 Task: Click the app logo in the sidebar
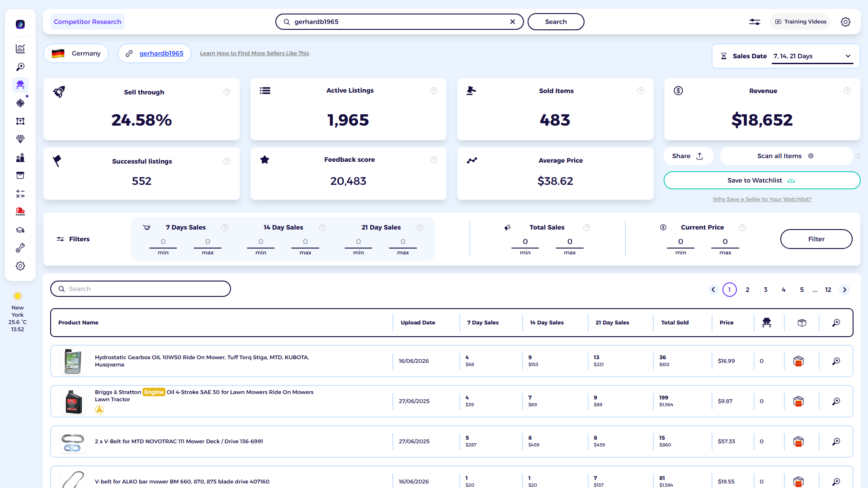(20, 24)
